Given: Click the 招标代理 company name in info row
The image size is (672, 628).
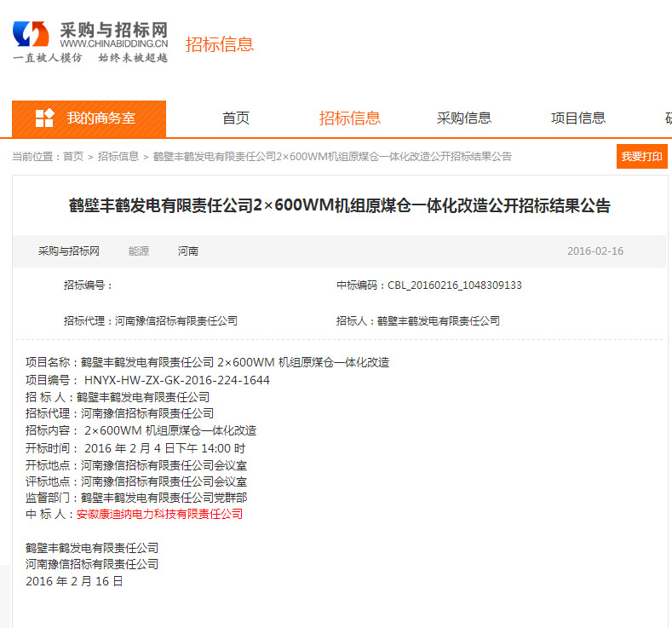Looking at the screenshot, I should pyautogui.click(x=176, y=321).
